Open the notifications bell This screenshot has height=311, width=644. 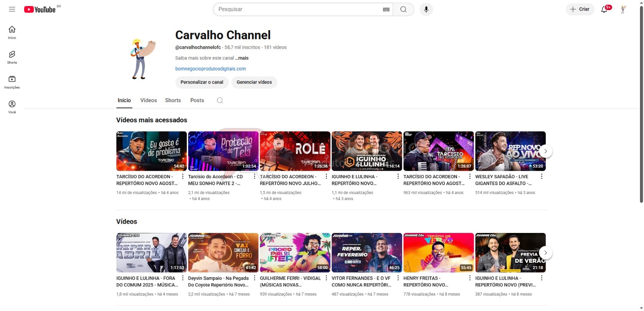click(x=604, y=9)
